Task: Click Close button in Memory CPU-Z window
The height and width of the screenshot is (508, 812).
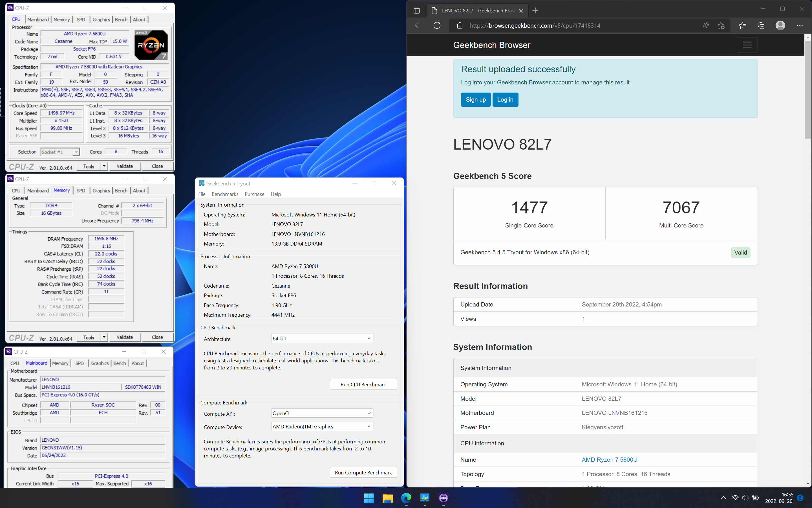Action: (x=157, y=337)
